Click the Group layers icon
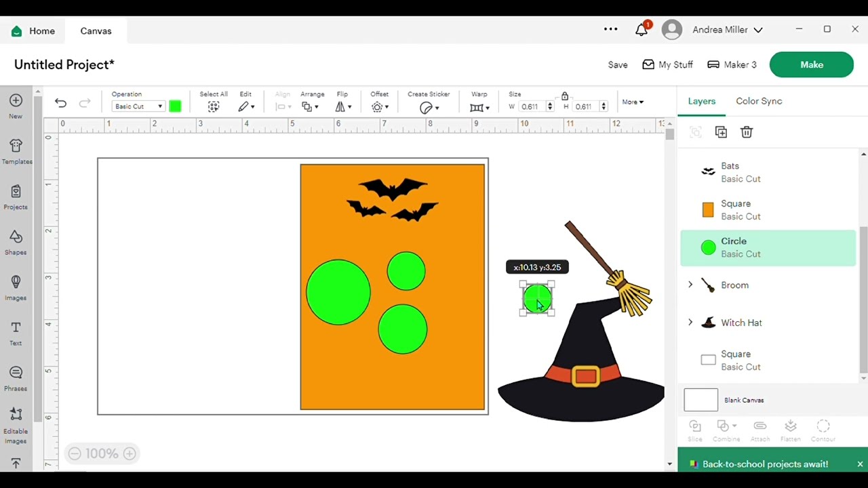Screen dimensions: 868x488 [695, 132]
